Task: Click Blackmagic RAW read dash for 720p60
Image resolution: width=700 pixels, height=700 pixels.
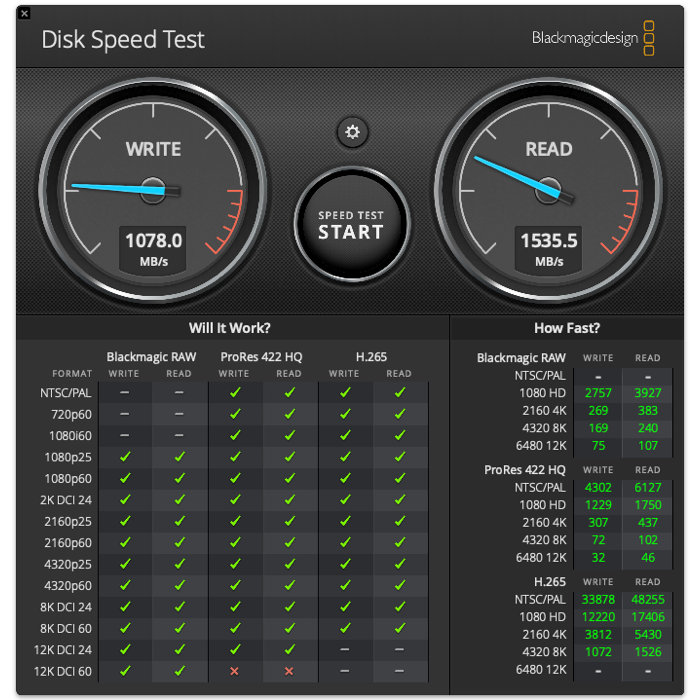Action: coord(179,414)
